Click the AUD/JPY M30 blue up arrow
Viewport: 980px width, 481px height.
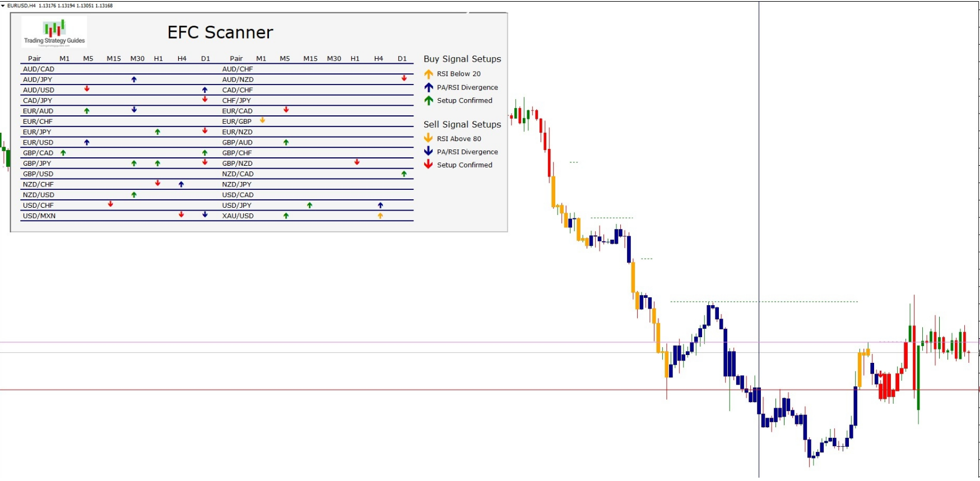click(x=134, y=80)
